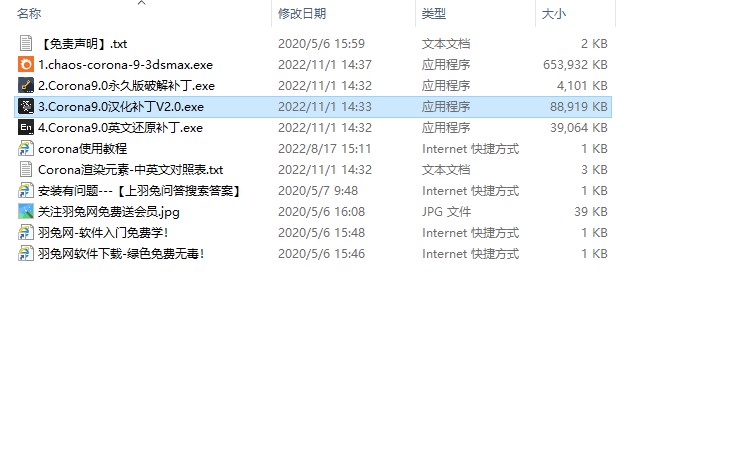Click the size value 3 KB
The width and height of the screenshot is (738, 476).
point(594,169)
